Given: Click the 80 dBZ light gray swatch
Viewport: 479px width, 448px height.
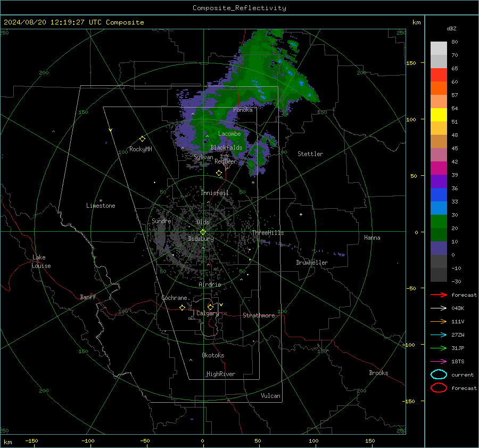Looking at the screenshot, I should point(439,48).
